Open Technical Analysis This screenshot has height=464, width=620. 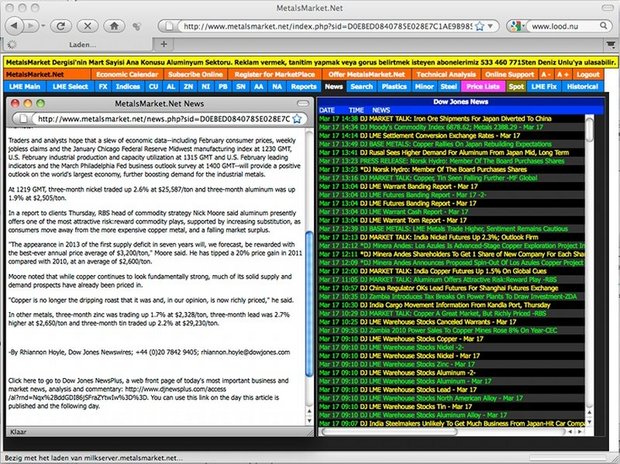(446, 74)
